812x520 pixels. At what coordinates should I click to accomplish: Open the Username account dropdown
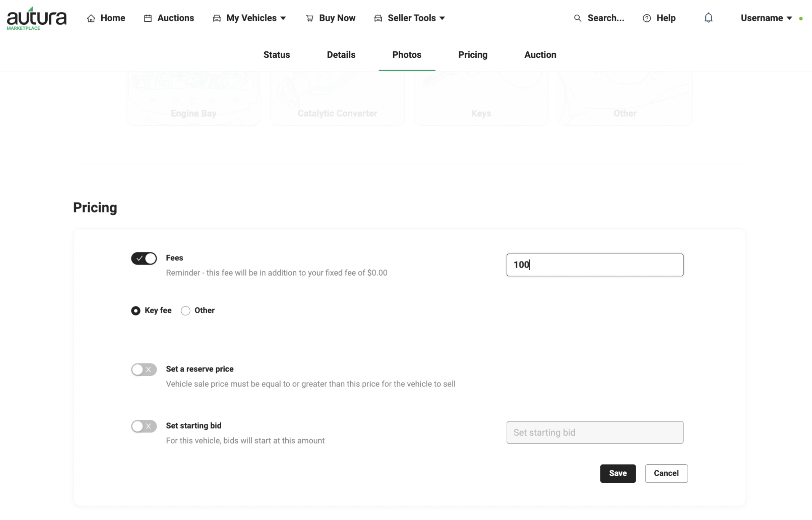pos(767,18)
